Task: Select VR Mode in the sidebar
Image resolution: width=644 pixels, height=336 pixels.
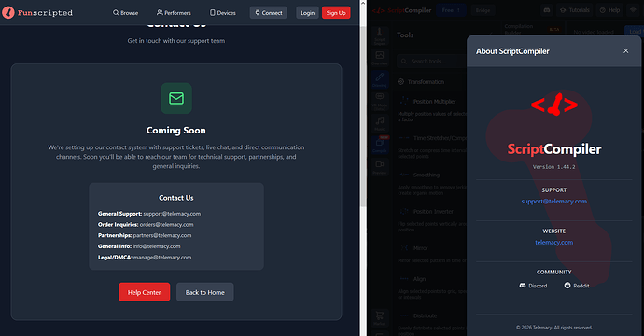Action: tap(380, 101)
